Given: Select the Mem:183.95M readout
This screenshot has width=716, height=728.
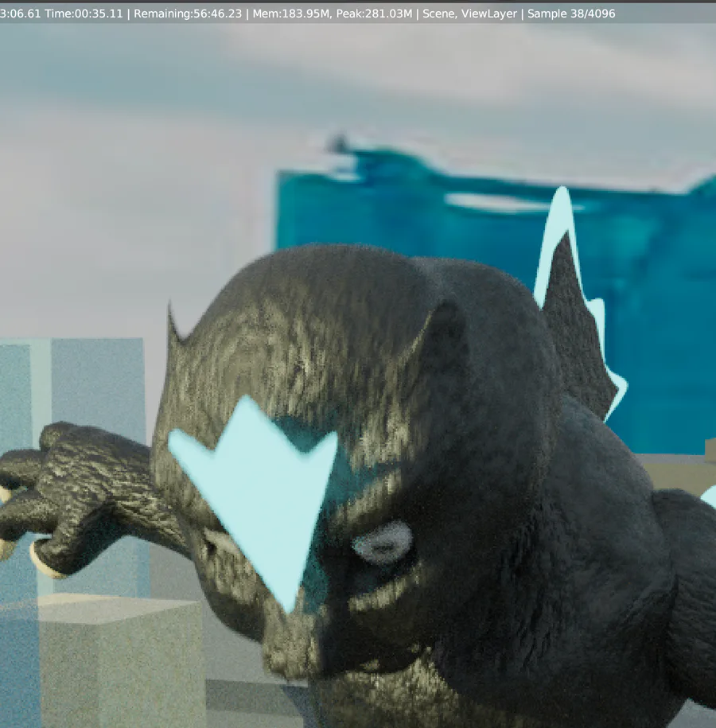Looking at the screenshot, I should [293, 14].
